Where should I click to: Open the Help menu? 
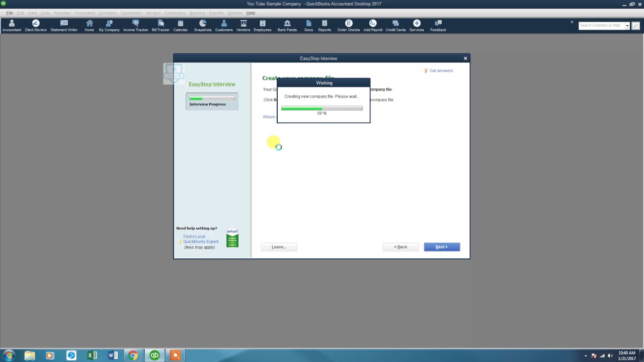251,13
